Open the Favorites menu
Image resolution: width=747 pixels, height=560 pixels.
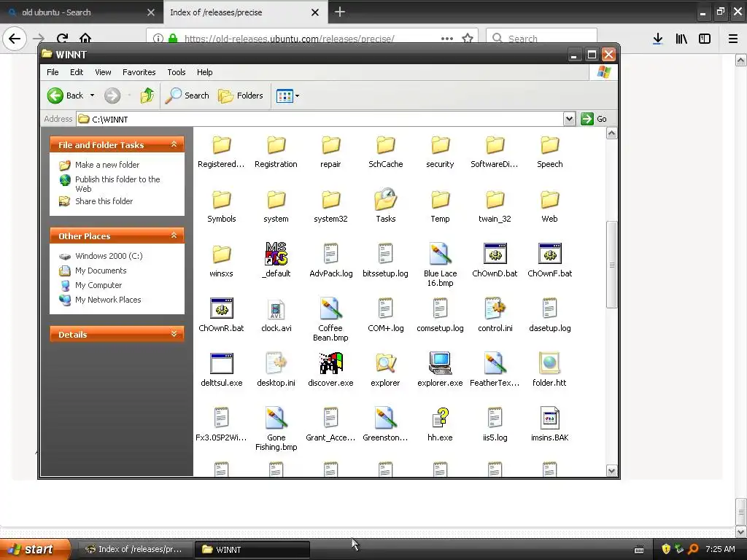click(x=139, y=72)
